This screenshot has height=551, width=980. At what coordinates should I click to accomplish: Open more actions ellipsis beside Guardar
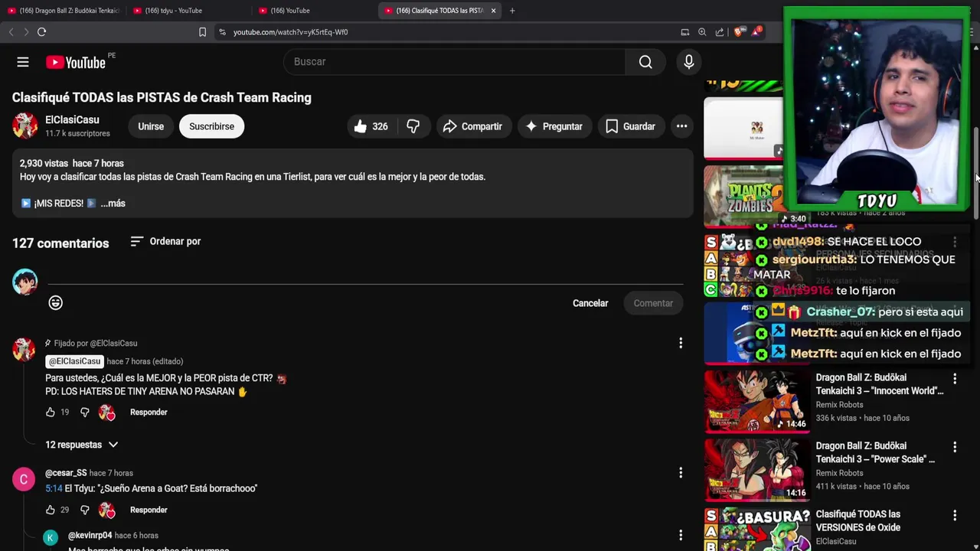pyautogui.click(x=681, y=126)
